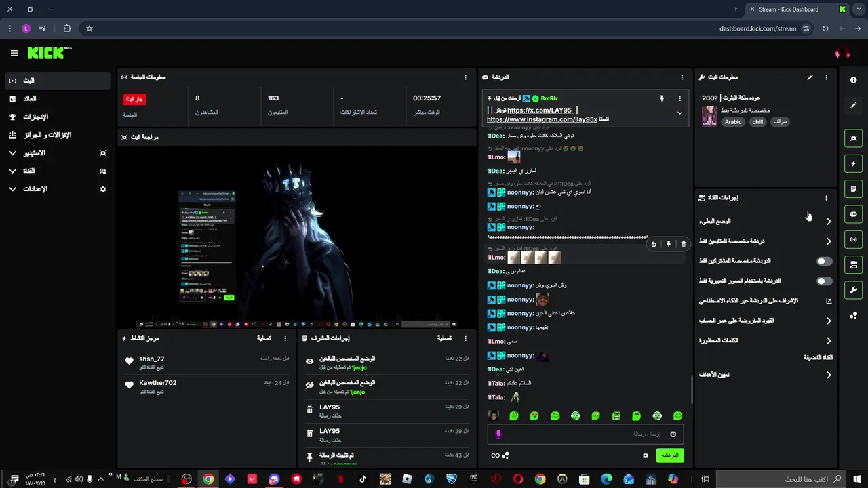Image resolution: width=868 pixels, height=488 pixels.
Task: Open slow mode settings chevron
Action: coord(829,222)
